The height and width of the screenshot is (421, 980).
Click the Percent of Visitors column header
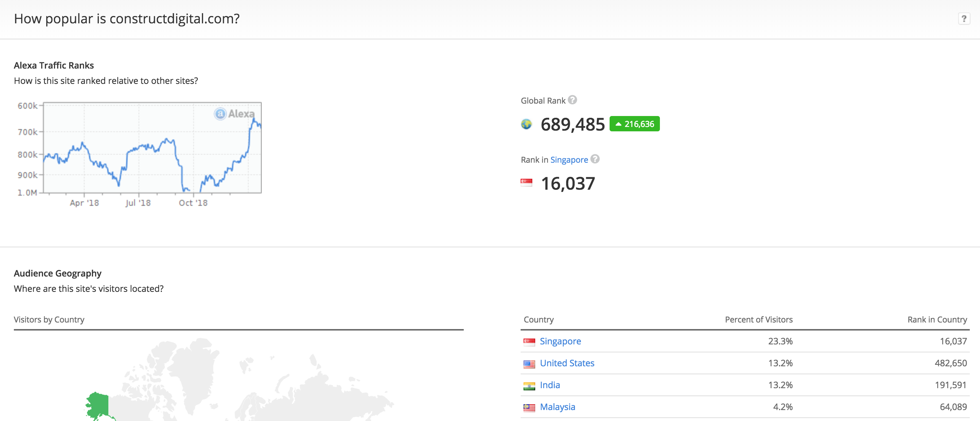758,320
